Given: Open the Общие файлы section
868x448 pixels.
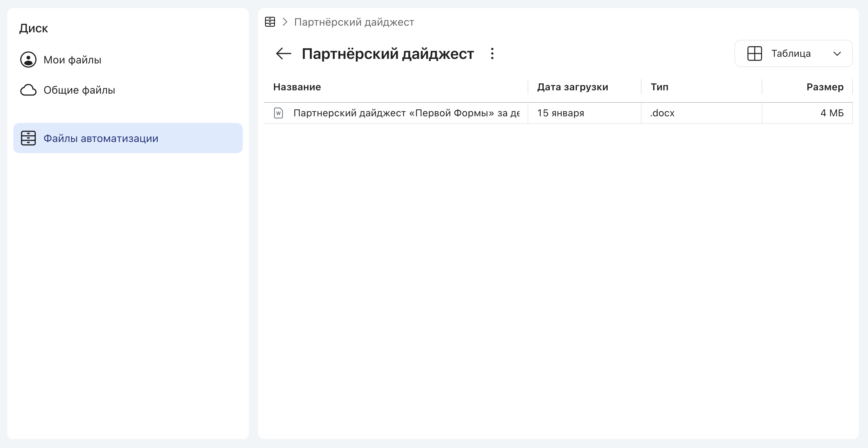Looking at the screenshot, I should (128, 90).
